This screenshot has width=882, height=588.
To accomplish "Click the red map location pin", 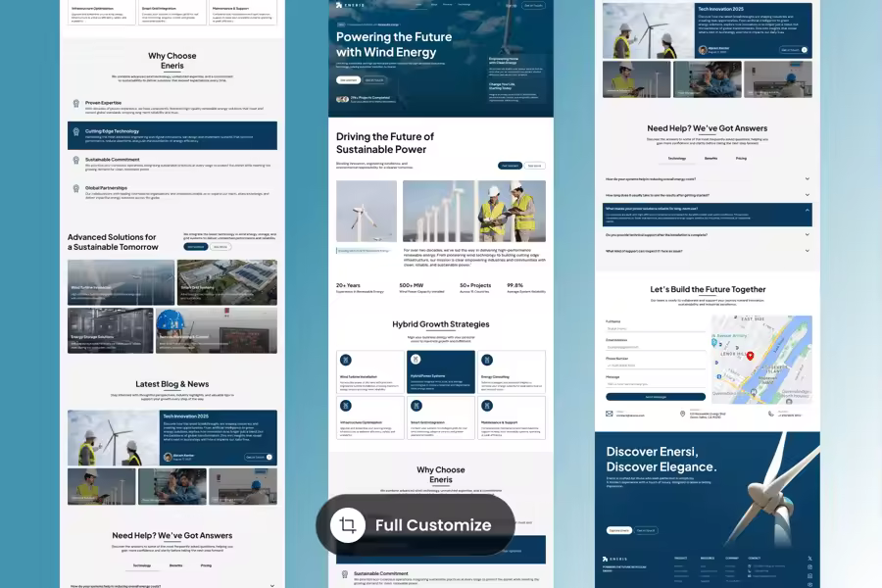I will 750,355.
